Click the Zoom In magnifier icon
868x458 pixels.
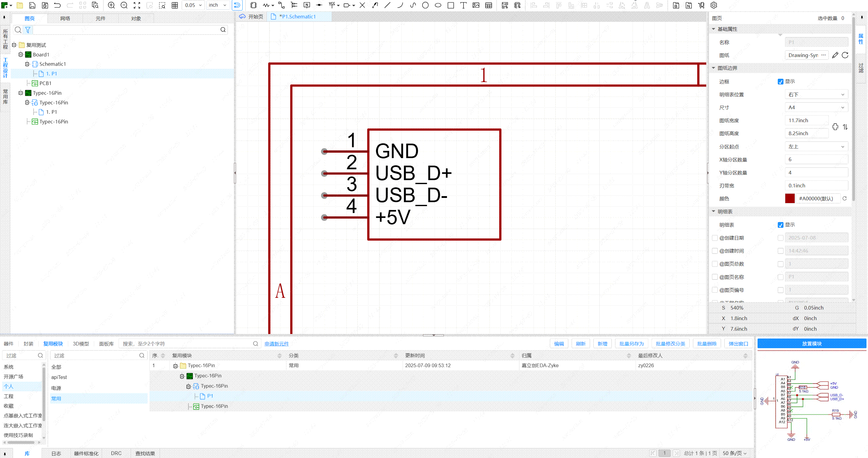coord(111,5)
